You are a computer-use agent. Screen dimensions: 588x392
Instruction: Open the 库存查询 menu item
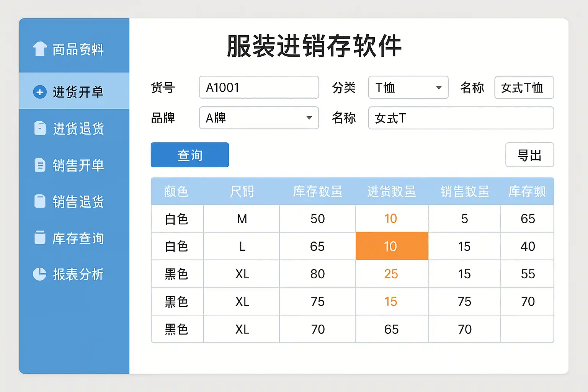pos(78,238)
